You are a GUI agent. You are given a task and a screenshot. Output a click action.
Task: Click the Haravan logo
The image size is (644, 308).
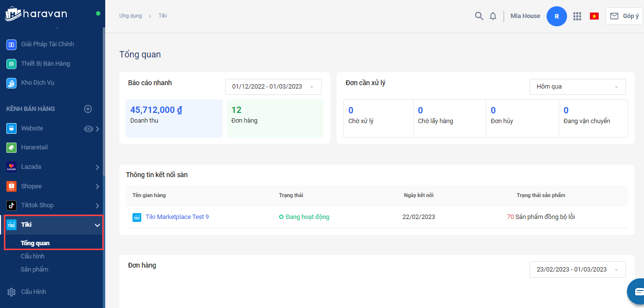click(x=36, y=14)
